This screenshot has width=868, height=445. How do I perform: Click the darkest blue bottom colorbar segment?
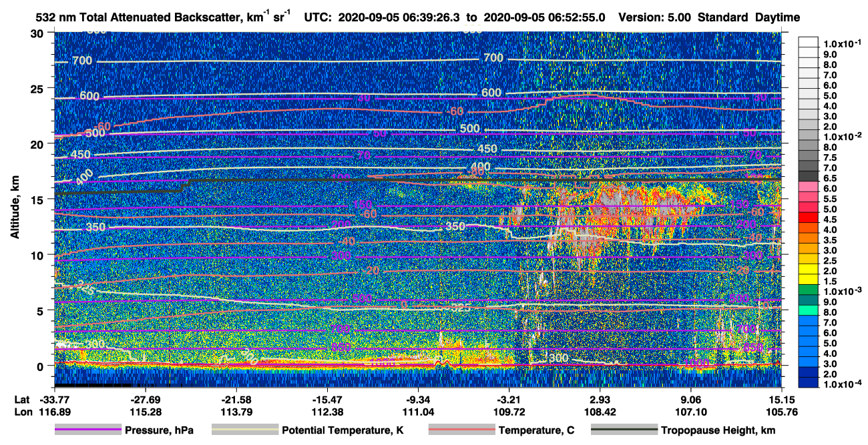(808, 383)
